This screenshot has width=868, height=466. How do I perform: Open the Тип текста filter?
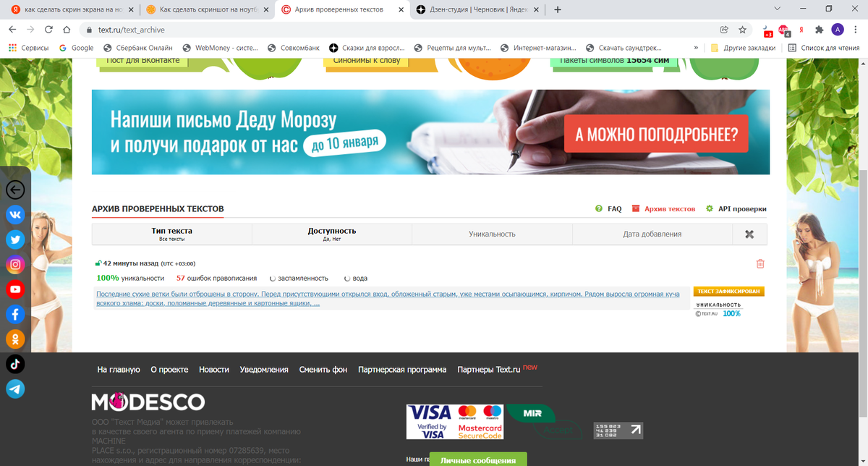coord(172,234)
